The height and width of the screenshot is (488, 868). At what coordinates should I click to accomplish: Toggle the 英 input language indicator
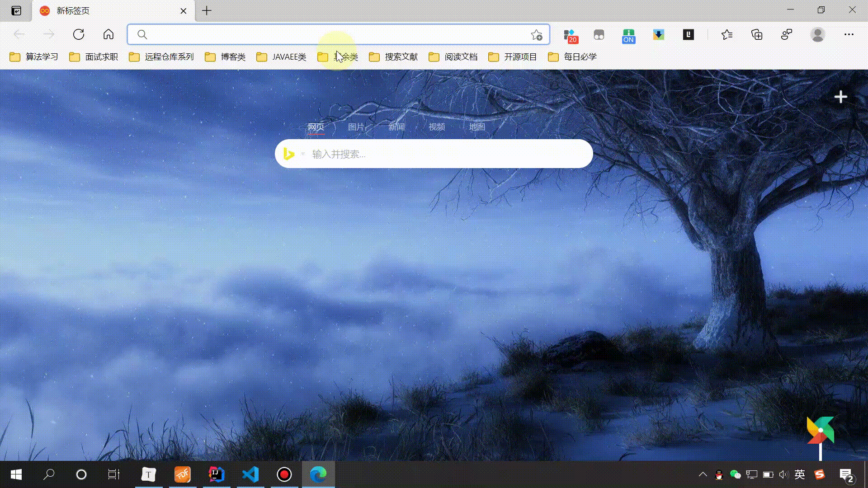tap(799, 474)
